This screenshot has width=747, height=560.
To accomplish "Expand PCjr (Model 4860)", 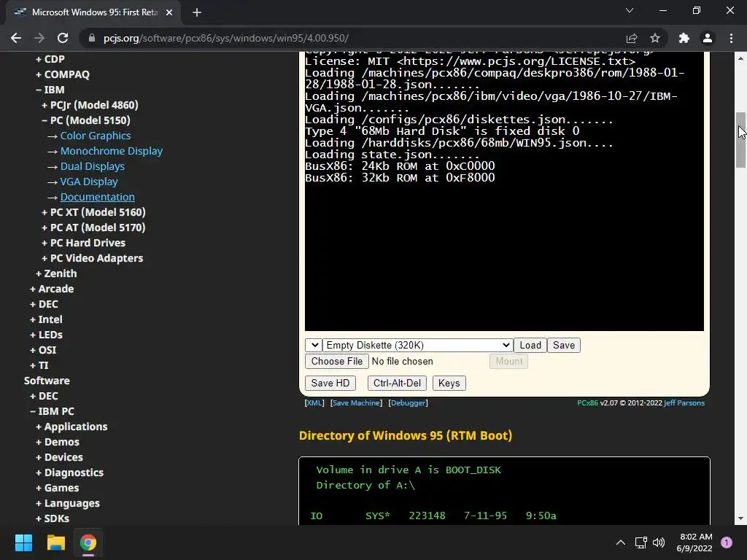I will click(x=90, y=105).
